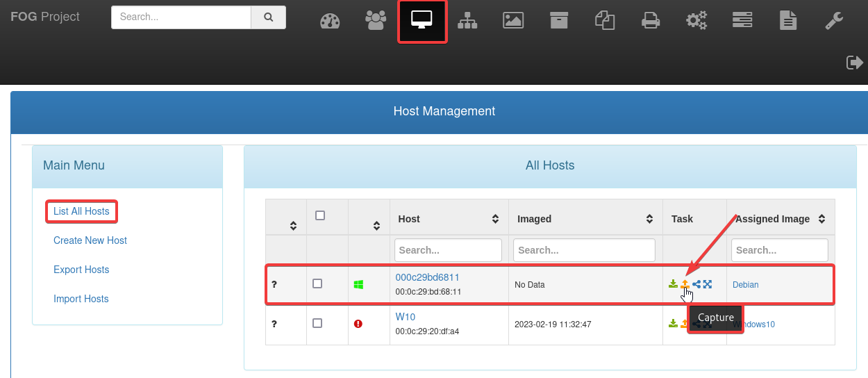Image resolution: width=868 pixels, height=378 pixels.
Task: Sort hosts by the Host column
Action: pos(495,219)
